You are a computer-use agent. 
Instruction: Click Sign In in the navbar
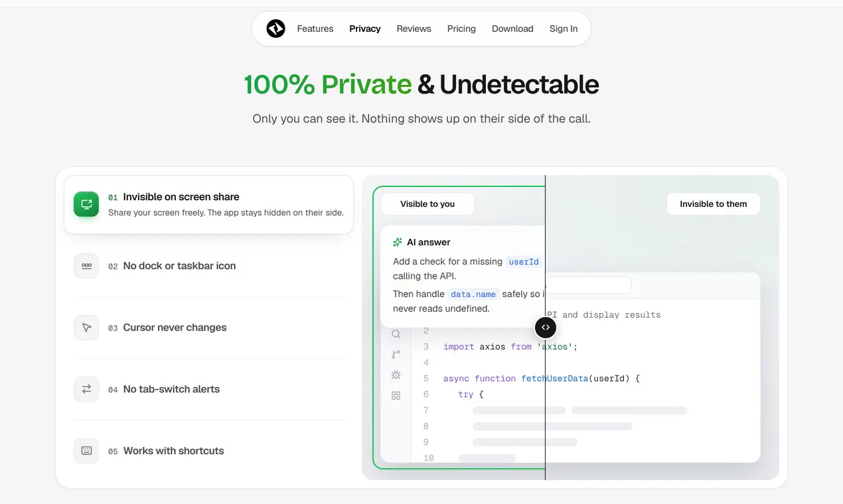(x=564, y=29)
